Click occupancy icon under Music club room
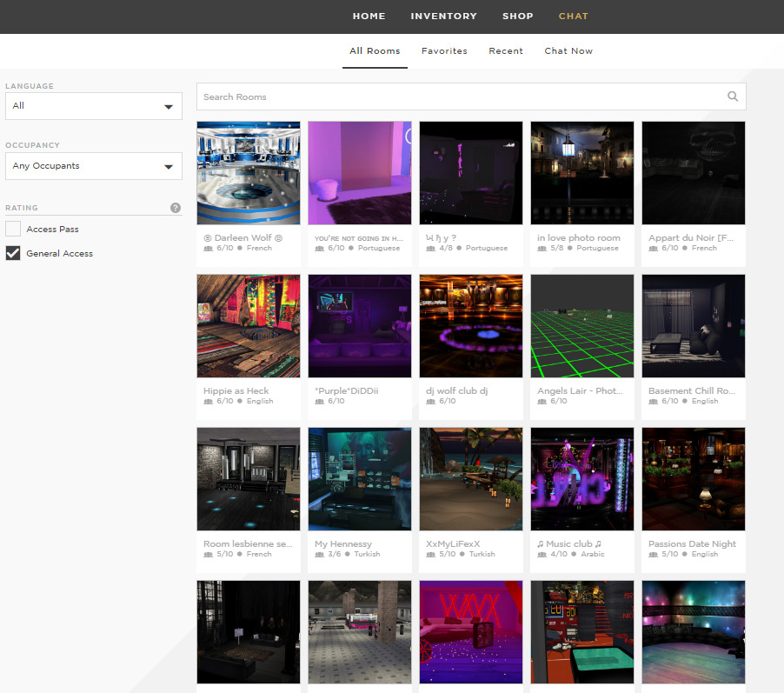Screen dimensions: 784x693 tap(541, 555)
